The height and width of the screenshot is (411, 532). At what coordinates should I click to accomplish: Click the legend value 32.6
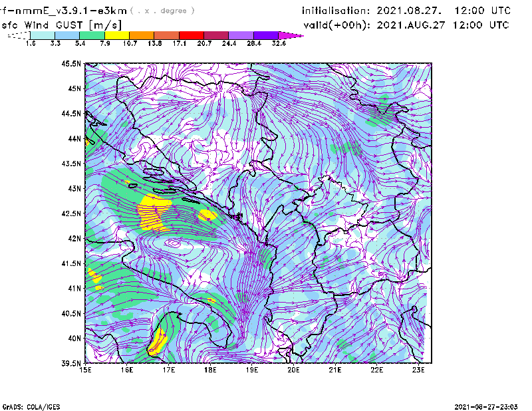point(279,43)
